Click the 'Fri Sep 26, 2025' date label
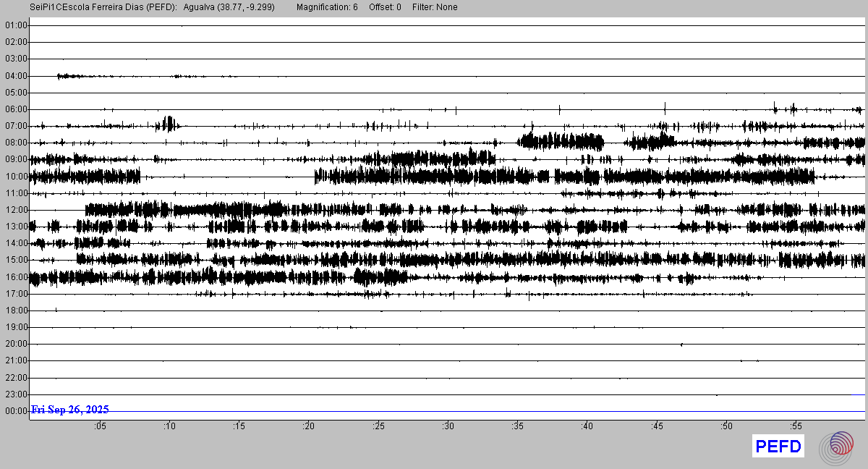This screenshot has height=469, width=868. 70,410
